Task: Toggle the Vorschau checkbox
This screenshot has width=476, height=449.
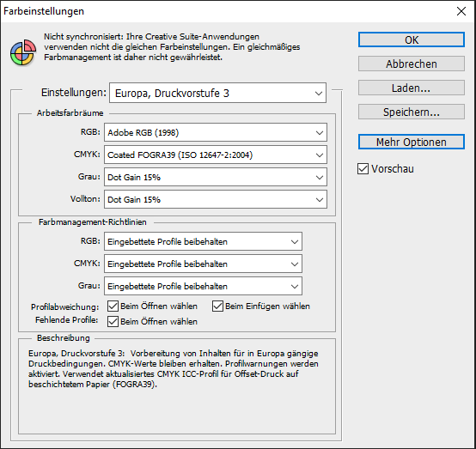Action: 363,168
